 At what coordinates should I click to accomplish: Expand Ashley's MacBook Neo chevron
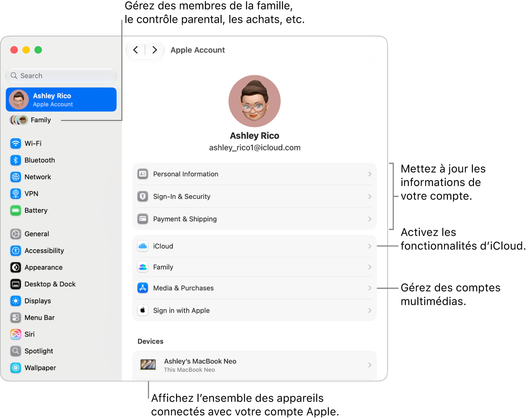pyautogui.click(x=370, y=365)
